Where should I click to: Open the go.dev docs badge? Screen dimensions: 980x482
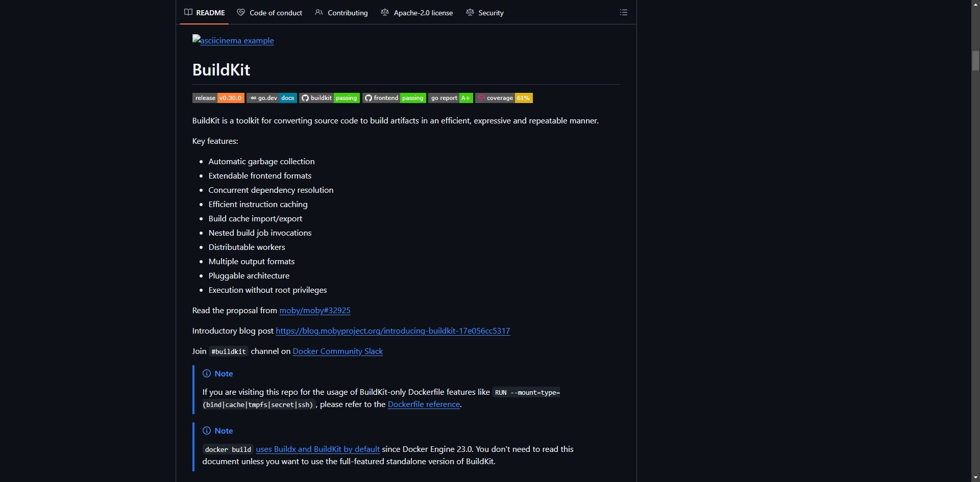[272, 98]
